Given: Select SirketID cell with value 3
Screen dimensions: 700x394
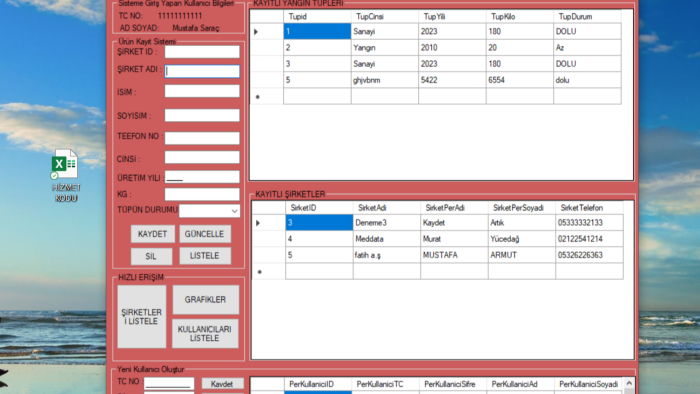Looking at the screenshot, I should pos(319,223).
